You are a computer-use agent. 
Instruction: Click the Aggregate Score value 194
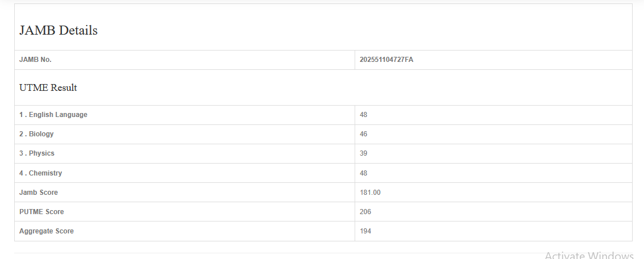pyautogui.click(x=365, y=231)
